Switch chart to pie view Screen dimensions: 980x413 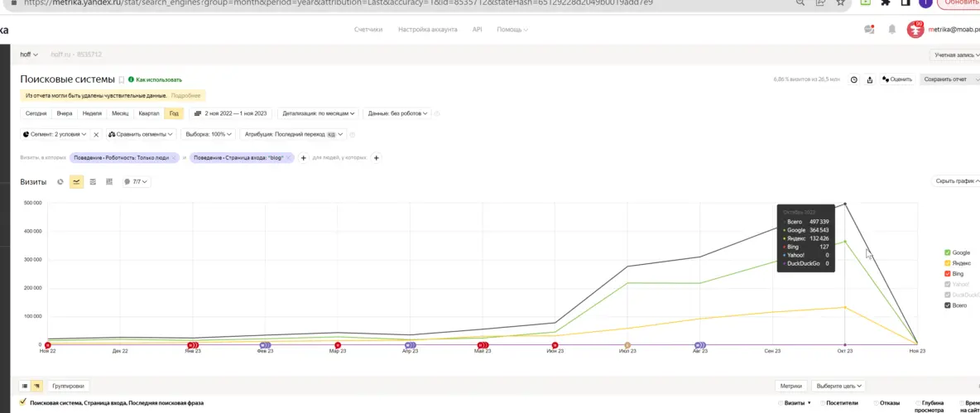60,181
